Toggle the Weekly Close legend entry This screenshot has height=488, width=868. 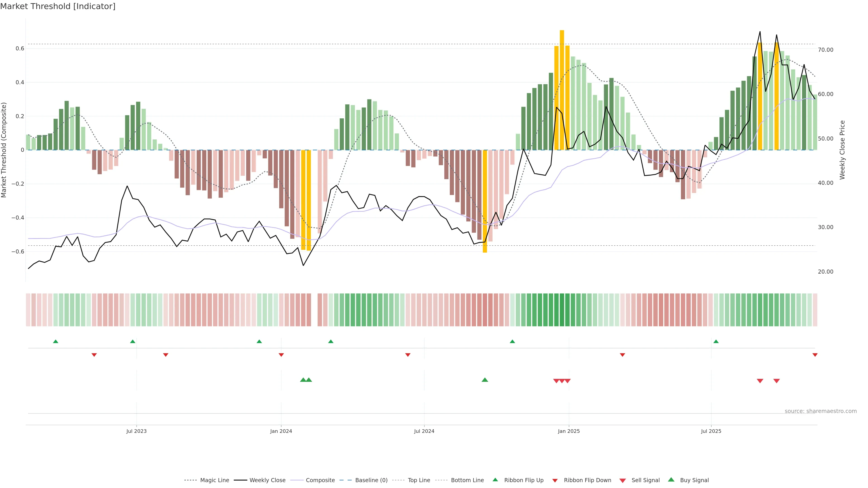point(267,480)
